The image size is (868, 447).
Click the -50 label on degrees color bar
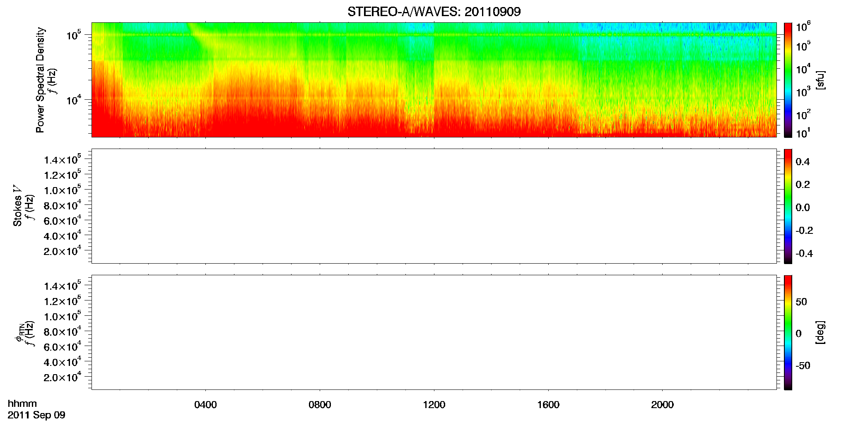pyautogui.click(x=803, y=366)
